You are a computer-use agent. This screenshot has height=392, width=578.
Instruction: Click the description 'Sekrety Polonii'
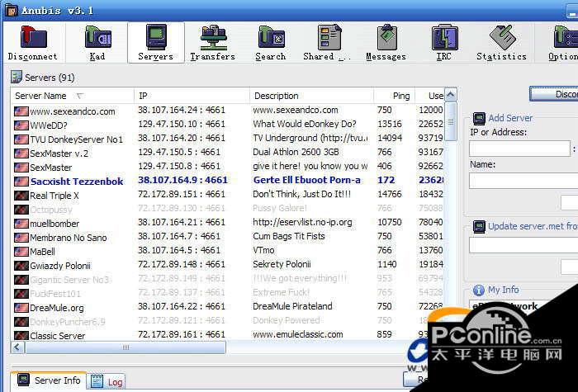(282, 265)
